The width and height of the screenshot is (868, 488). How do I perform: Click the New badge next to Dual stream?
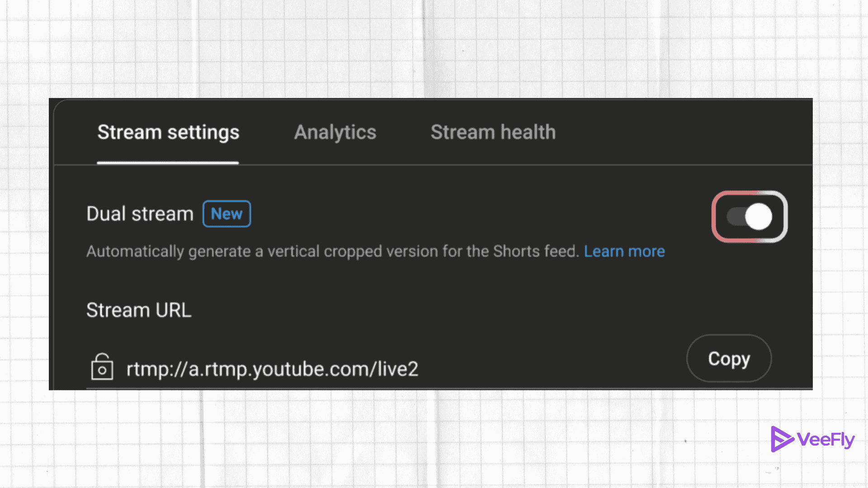[x=226, y=214]
